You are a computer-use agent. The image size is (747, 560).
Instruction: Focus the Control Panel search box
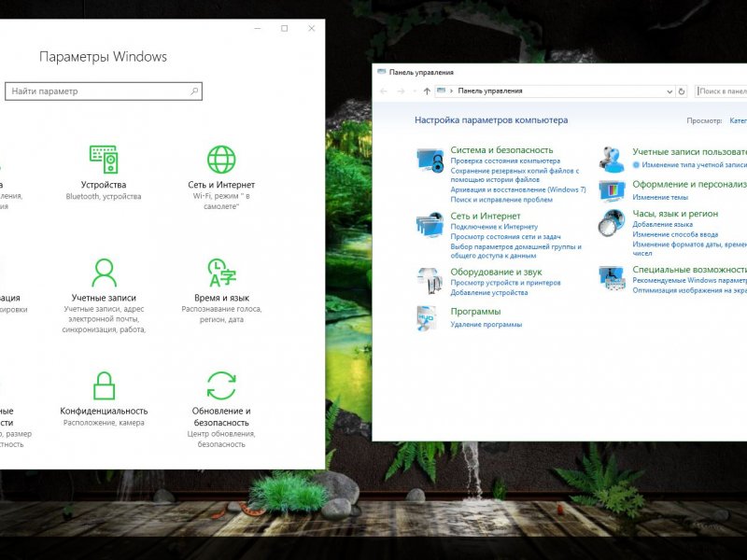[x=721, y=91]
